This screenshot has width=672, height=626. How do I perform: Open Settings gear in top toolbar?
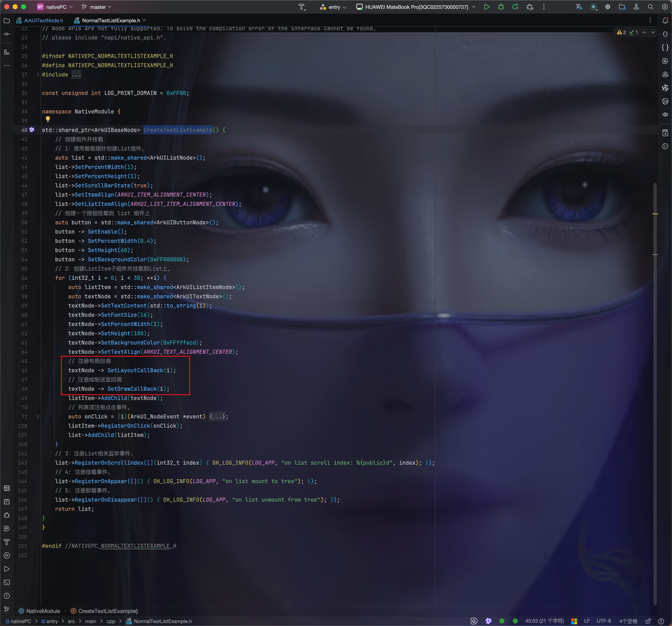pyautogui.click(x=665, y=7)
